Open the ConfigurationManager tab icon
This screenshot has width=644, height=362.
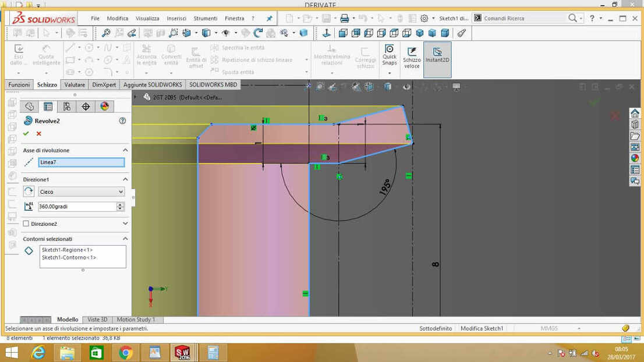(x=66, y=107)
